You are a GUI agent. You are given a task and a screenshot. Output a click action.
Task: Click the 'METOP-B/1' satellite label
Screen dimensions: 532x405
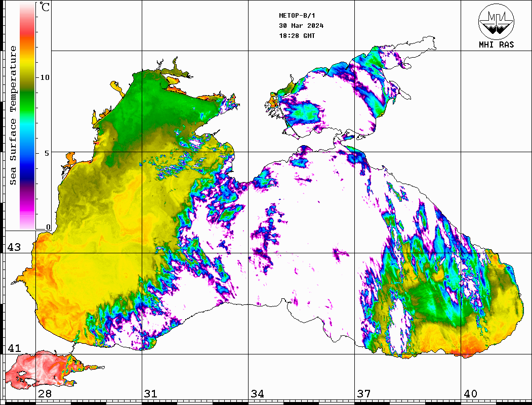click(x=297, y=16)
